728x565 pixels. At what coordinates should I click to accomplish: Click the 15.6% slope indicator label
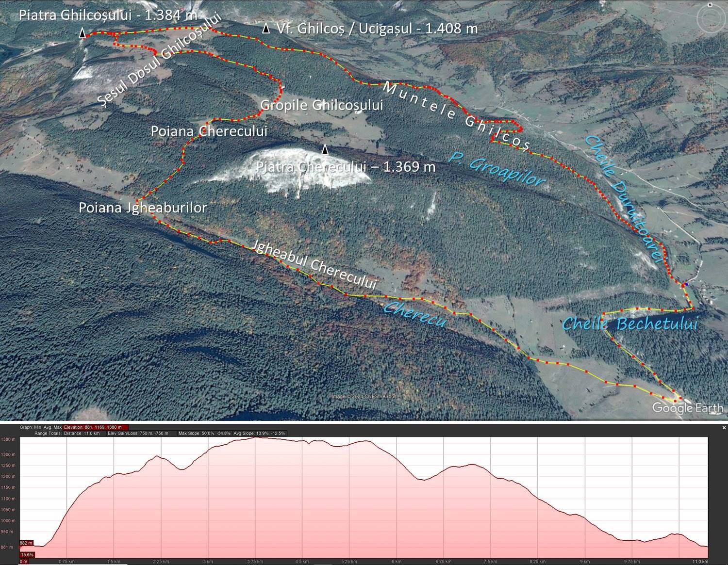coord(27,554)
